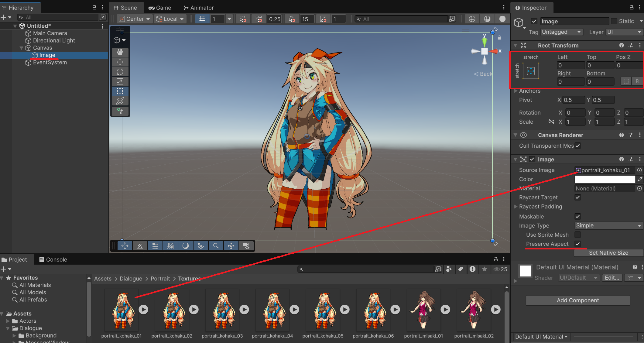Enable the Use Sprite Mesh checkbox

[577, 235]
